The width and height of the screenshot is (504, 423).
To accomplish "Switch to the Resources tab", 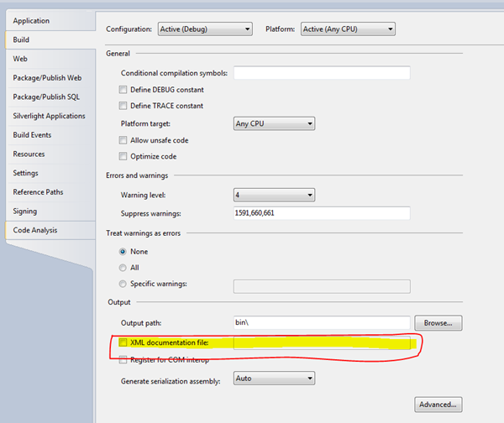I will point(50,154).
